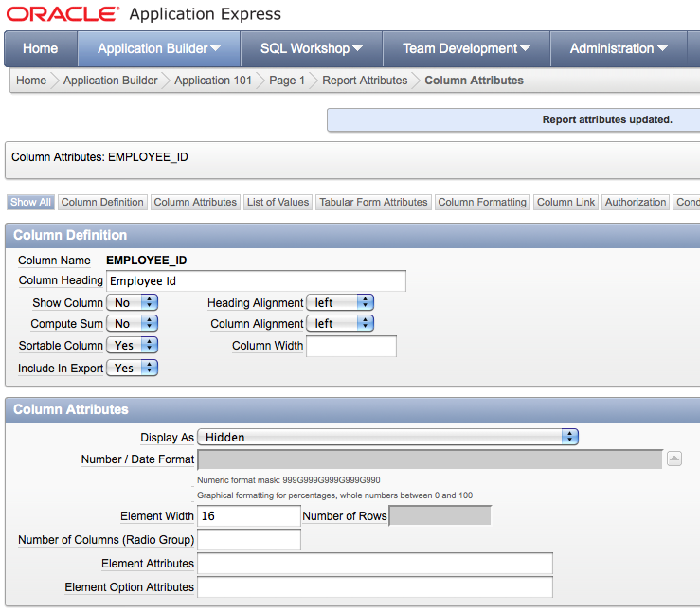The height and width of the screenshot is (612, 700).
Task: Open the Number / Date Format picker icon
Action: 674,459
